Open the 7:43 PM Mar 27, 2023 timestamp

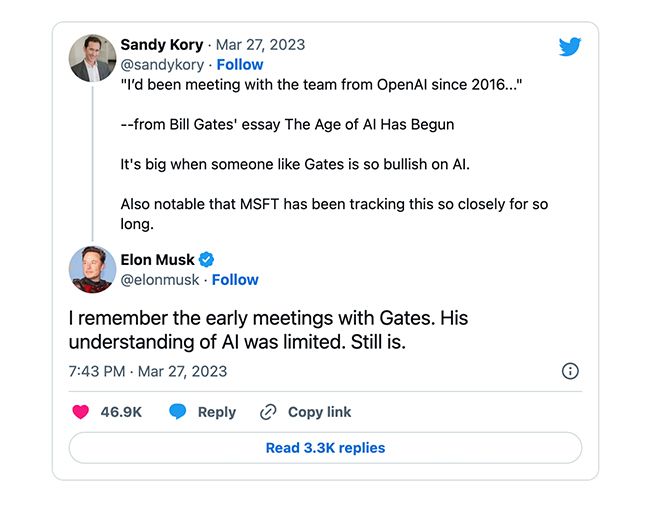pyautogui.click(x=148, y=371)
